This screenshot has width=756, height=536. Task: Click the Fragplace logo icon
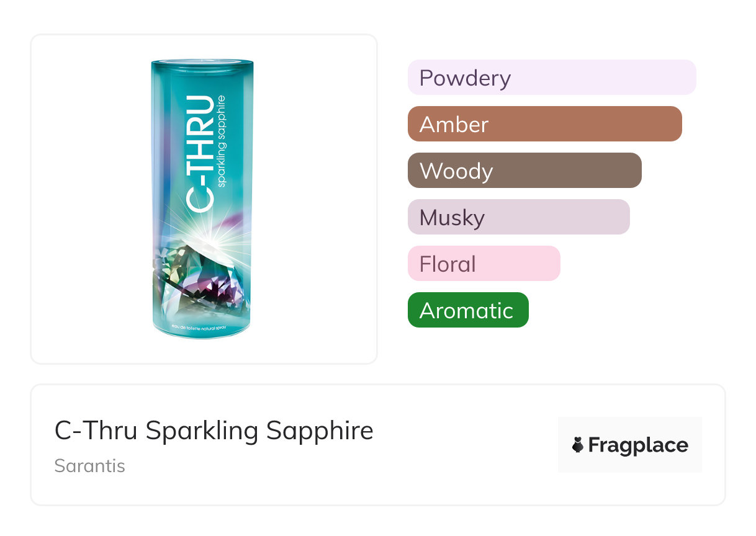[x=578, y=445]
